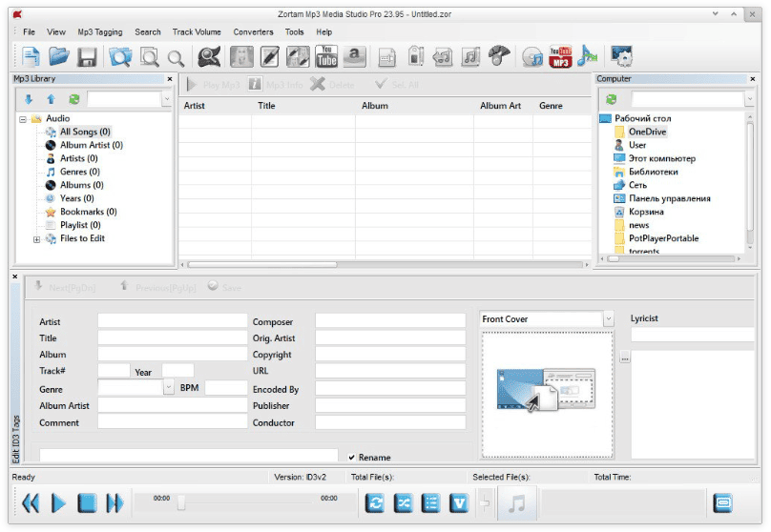Viewport: 771px width, 532px height.
Task: Click the Next[PgDn] button
Action: 65,287
